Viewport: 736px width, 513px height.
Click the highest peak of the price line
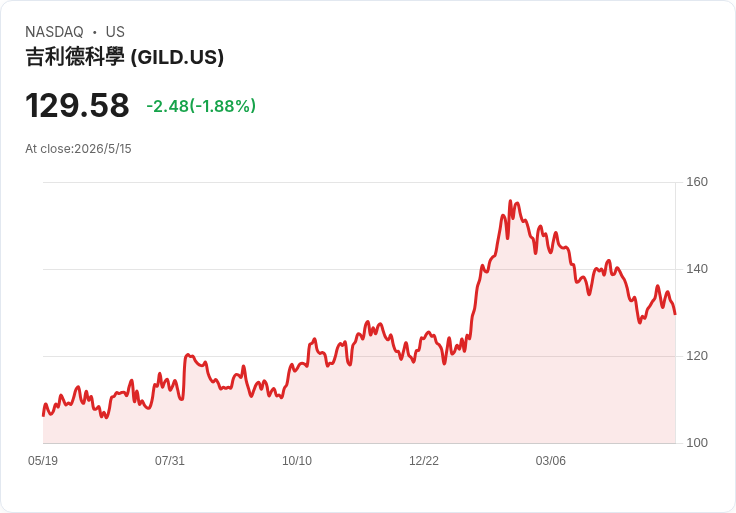[x=510, y=201]
